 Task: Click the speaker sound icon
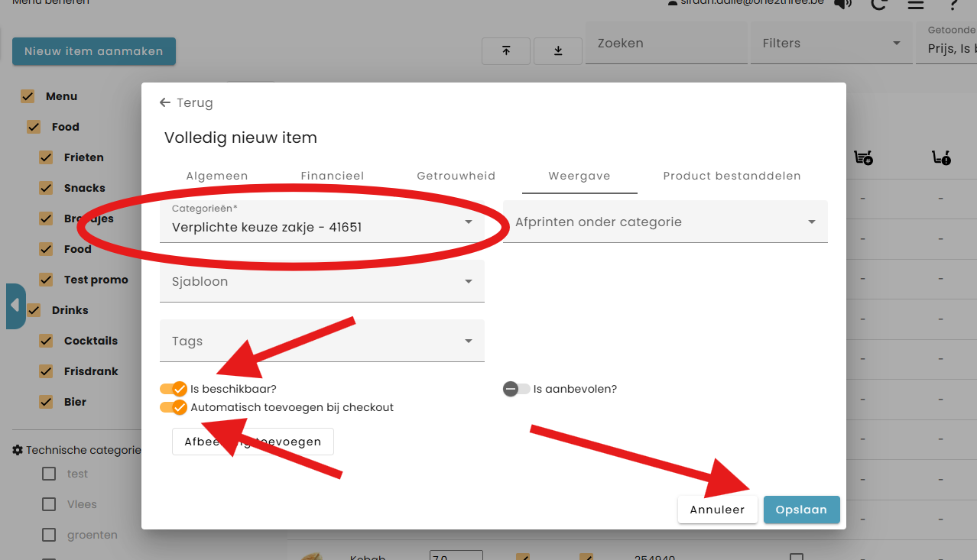click(x=842, y=4)
